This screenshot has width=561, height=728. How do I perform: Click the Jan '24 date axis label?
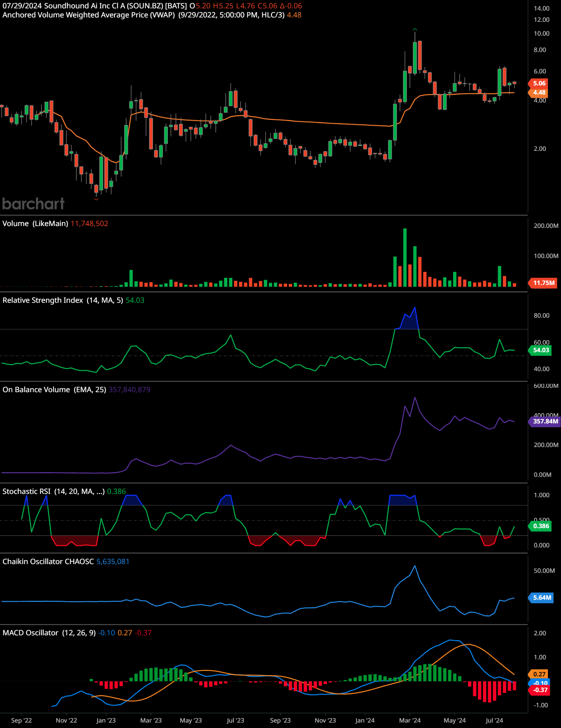[365, 720]
